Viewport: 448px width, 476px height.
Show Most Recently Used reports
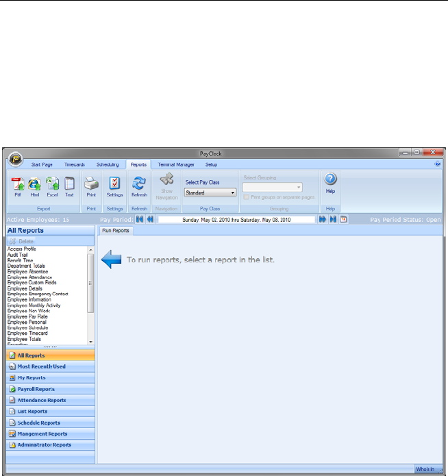tap(51, 366)
